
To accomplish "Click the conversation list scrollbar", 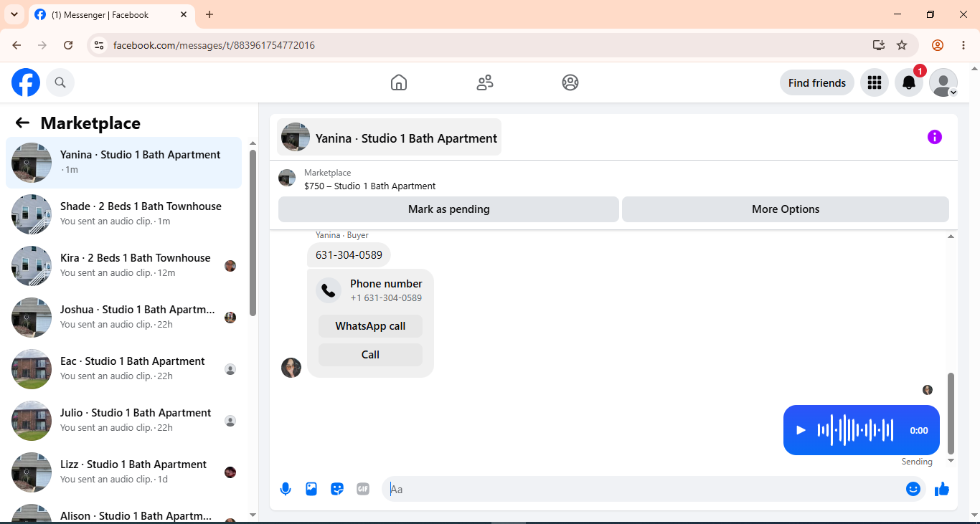I will (253, 233).
